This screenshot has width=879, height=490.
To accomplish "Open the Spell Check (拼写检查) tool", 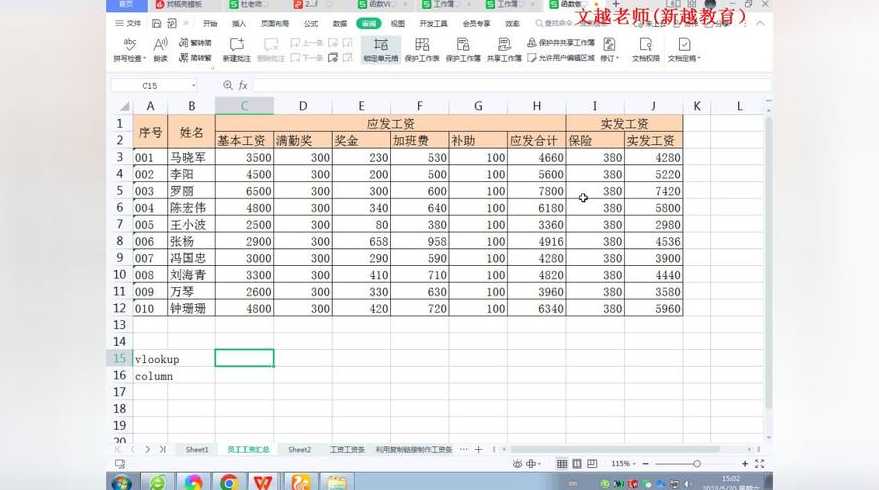I will [129, 49].
